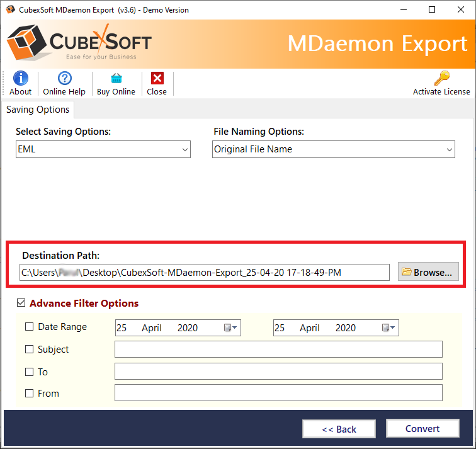Viewport: 476px width, 449px height.
Task: Click the red Close toolbar icon
Action: click(157, 78)
